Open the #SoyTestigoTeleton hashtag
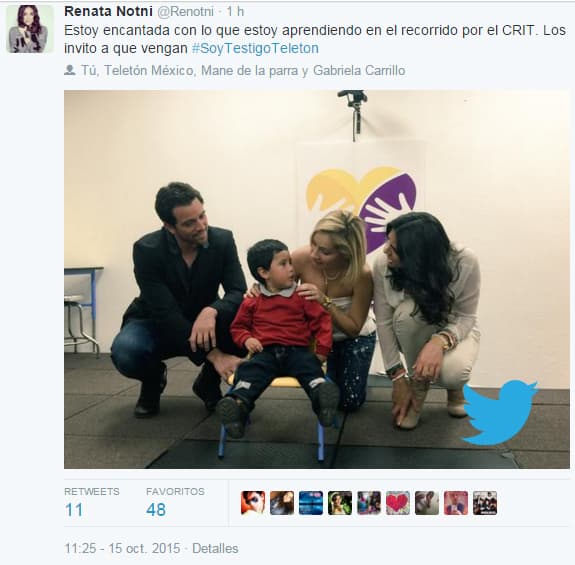The height and width of the screenshot is (565, 575). pyautogui.click(x=255, y=48)
